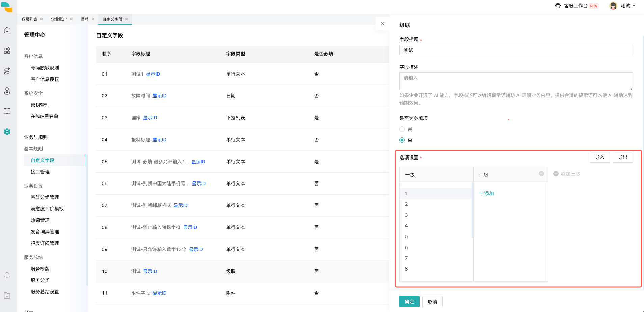Open 服务总结设置 menu item

coord(45,292)
